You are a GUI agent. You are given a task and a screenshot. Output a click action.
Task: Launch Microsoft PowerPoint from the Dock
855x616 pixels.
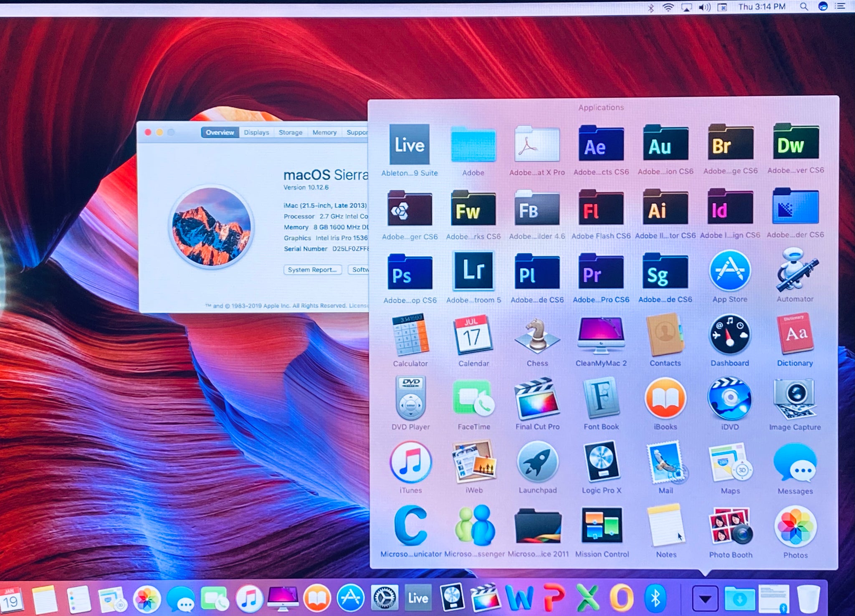click(554, 598)
